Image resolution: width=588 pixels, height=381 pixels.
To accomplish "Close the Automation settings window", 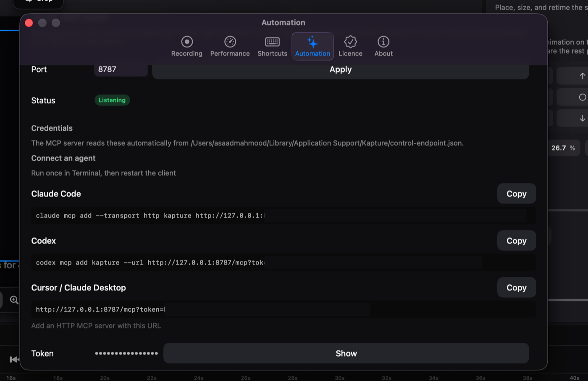I will [29, 23].
